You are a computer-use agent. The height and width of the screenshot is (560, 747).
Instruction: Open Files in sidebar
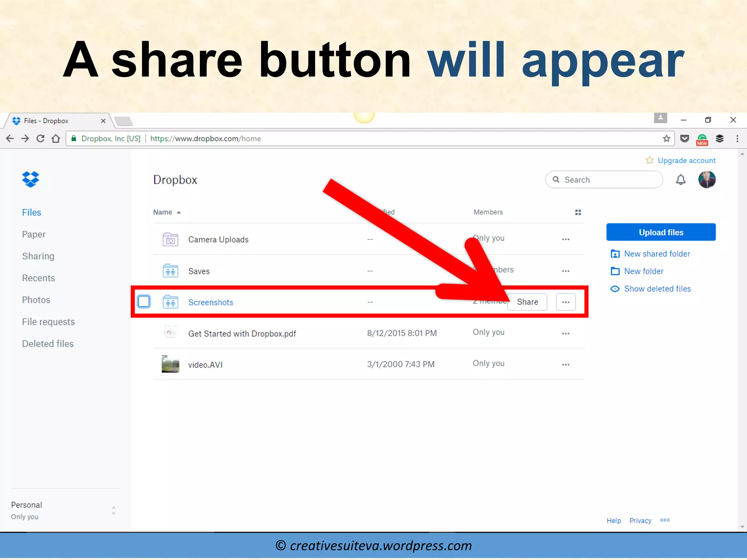click(31, 213)
